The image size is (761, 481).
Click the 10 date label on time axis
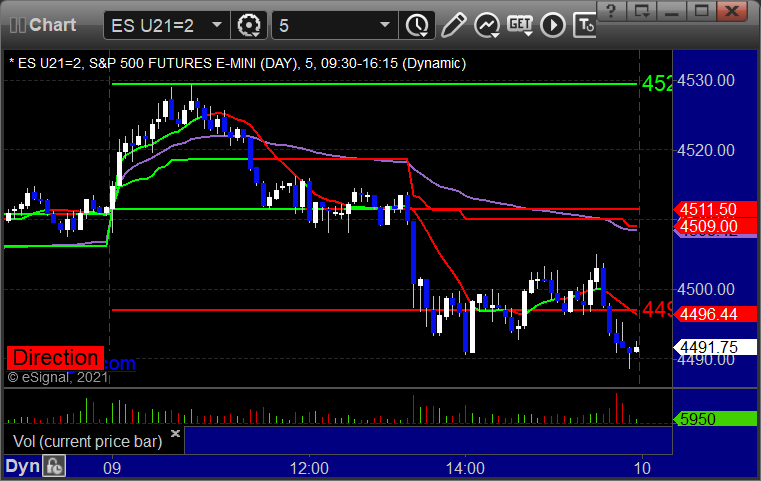642,468
